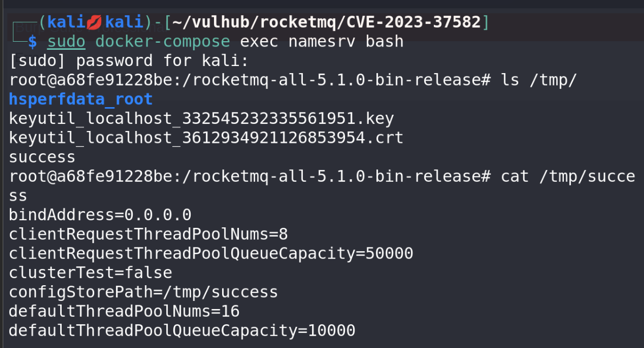Click the keyutil_localhost .crt file name
Viewport: 644px width, 348px height.
coord(206,137)
